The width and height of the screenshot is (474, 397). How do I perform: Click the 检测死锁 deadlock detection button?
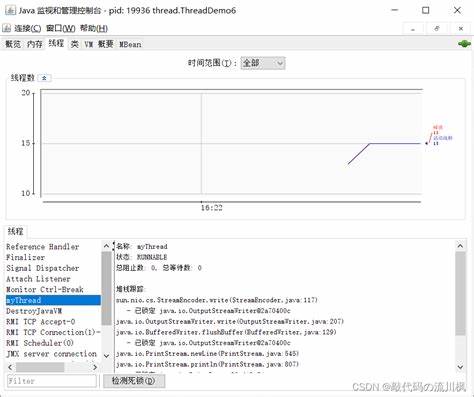134,381
